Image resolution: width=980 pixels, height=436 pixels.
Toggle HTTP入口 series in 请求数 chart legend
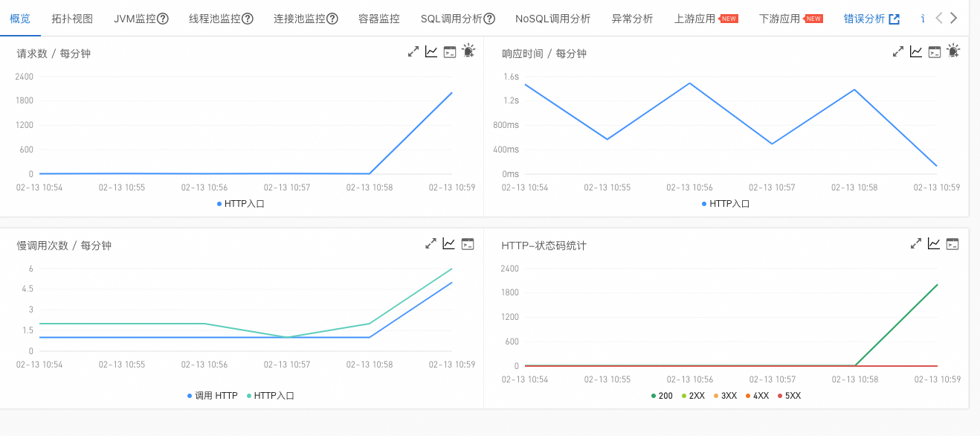(240, 203)
